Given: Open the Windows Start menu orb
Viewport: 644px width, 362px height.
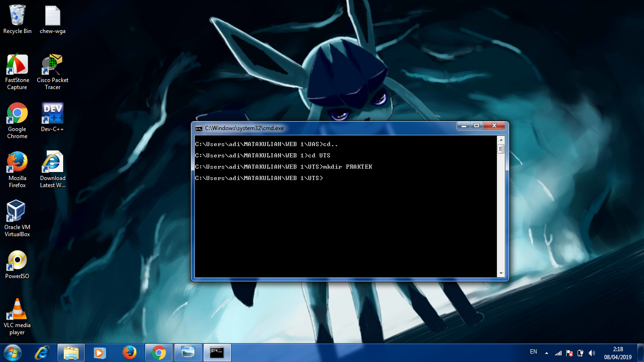Looking at the screenshot, I should (13, 353).
